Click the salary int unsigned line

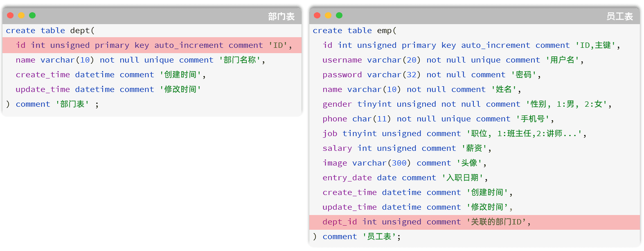tap(406, 148)
